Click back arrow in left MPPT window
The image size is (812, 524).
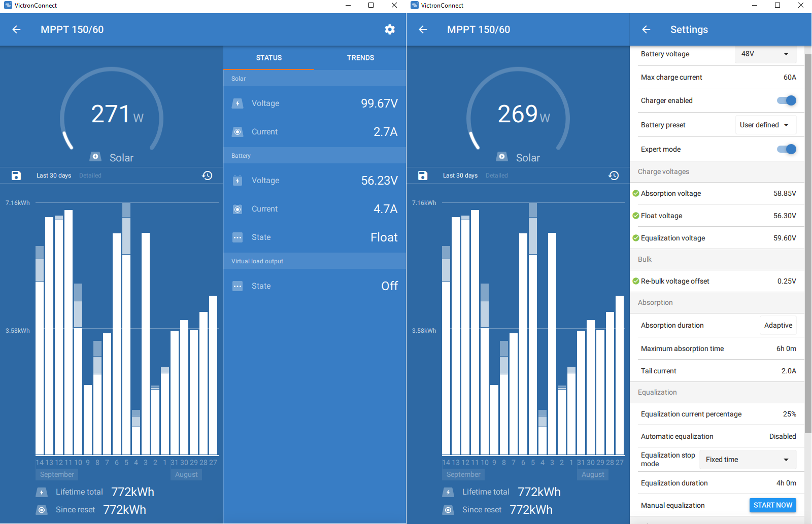click(16, 29)
